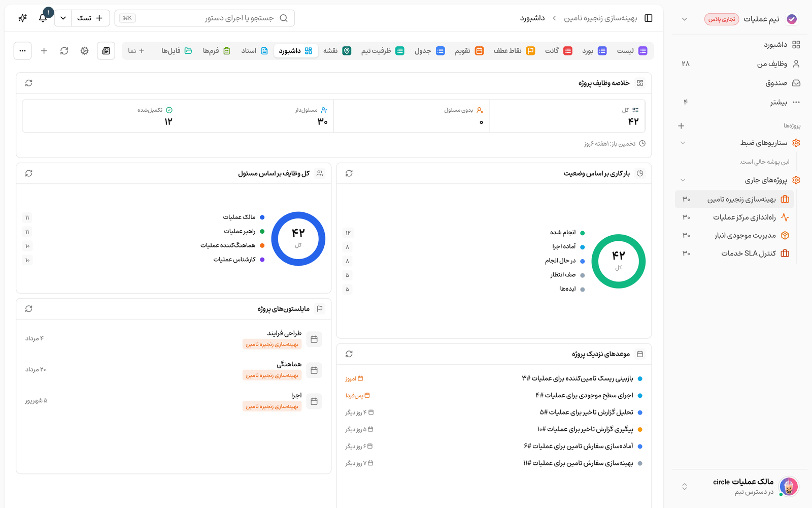Expand the user account menu chevrons
The image size is (812, 508).
click(685, 487)
